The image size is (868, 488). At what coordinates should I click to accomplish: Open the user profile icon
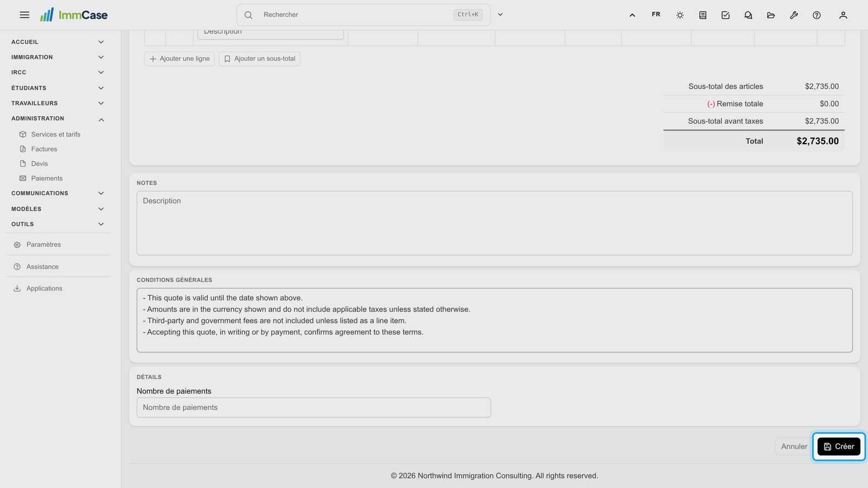point(843,15)
